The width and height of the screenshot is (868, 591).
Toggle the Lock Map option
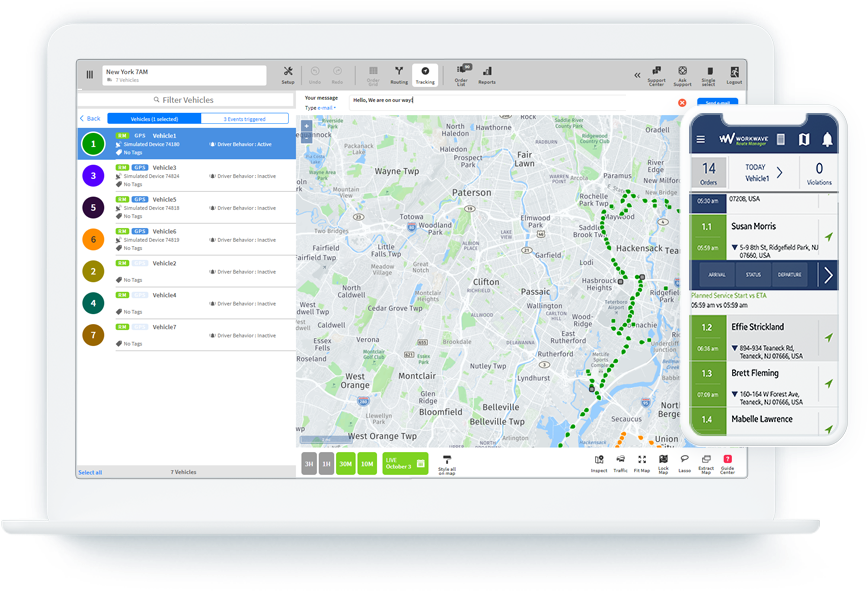click(664, 463)
